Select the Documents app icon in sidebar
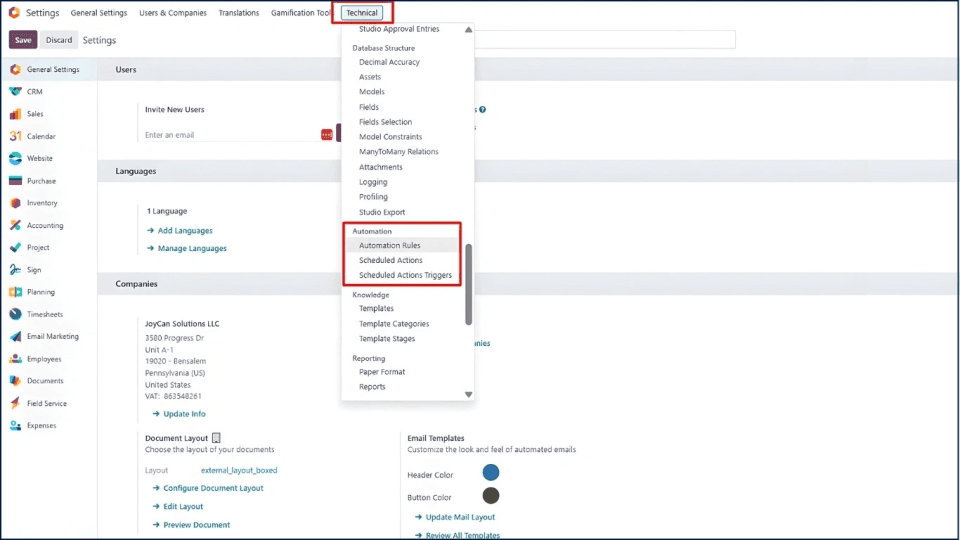This screenshot has height=540, width=960. [x=15, y=381]
